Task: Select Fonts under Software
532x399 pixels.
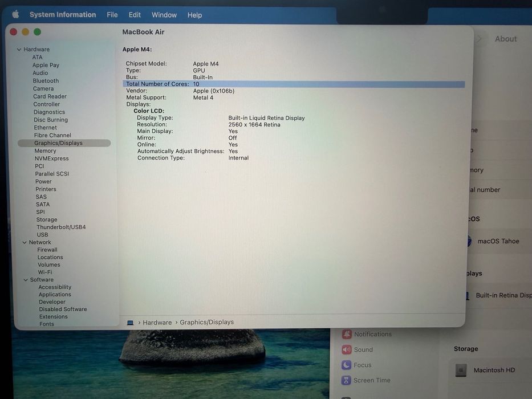Action: [x=47, y=324]
